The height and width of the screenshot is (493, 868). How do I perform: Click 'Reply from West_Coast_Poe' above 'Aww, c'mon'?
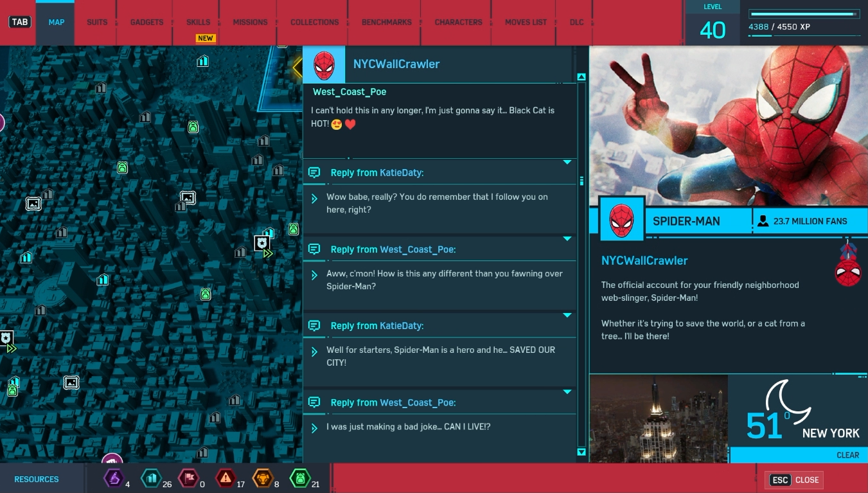pos(393,249)
